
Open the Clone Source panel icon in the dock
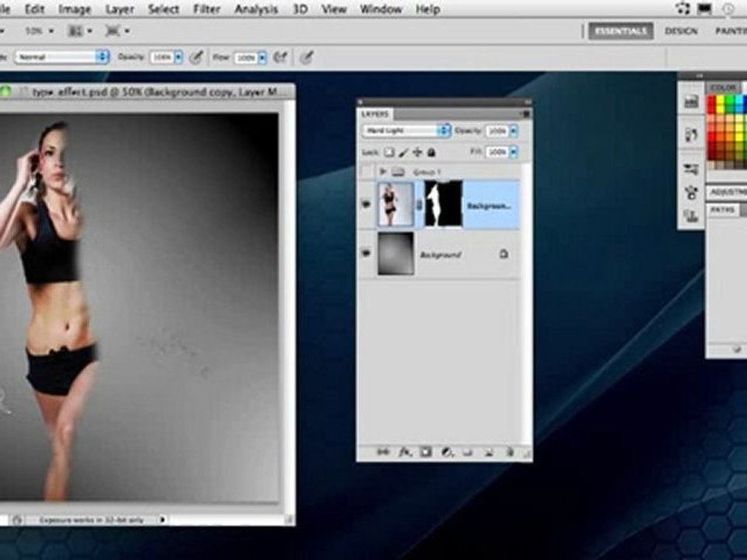(x=691, y=217)
